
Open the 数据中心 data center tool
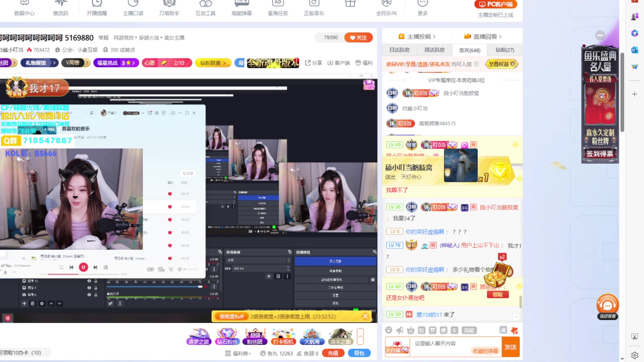(x=24, y=8)
